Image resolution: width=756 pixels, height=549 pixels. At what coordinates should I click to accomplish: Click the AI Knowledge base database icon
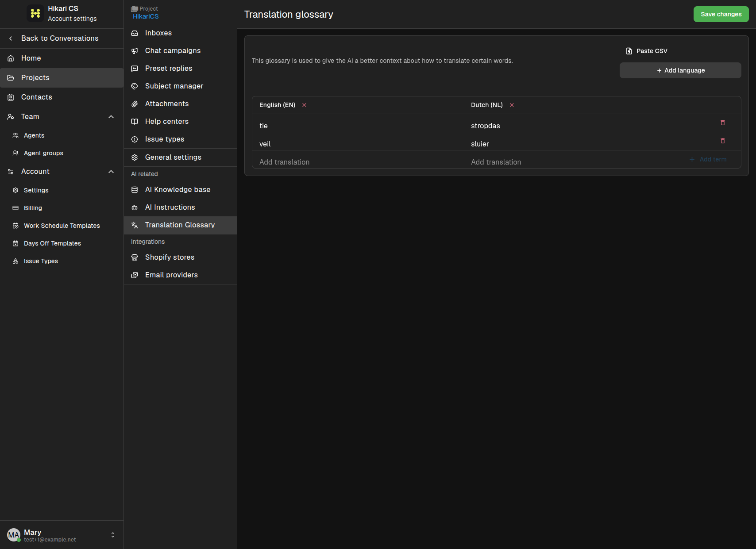point(135,189)
